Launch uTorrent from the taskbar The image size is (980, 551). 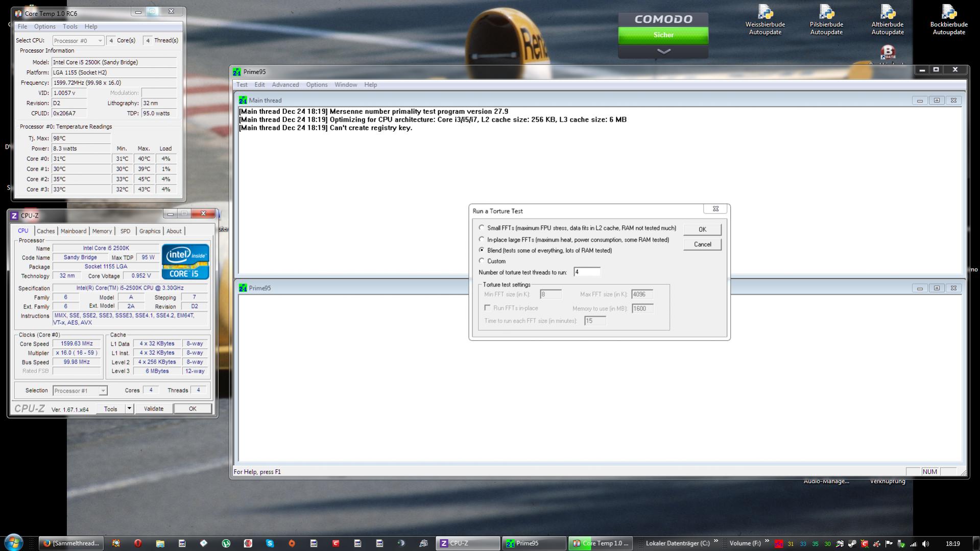[226, 543]
